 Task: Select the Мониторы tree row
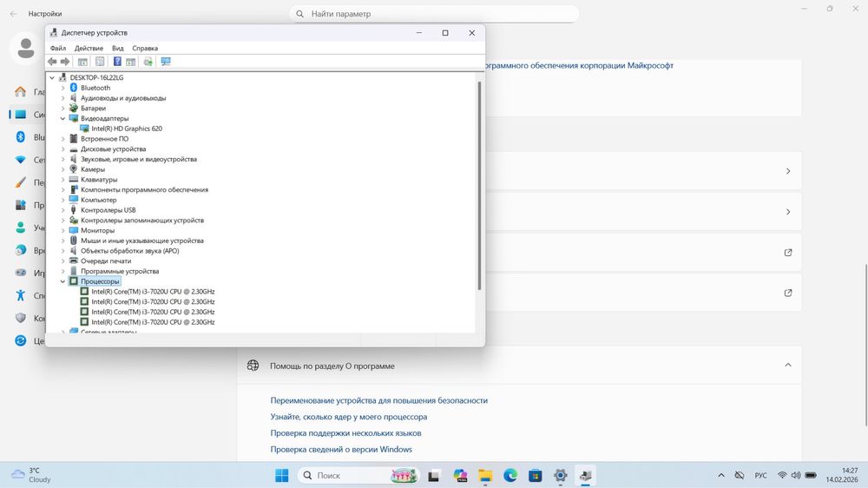[x=97, y=230]
